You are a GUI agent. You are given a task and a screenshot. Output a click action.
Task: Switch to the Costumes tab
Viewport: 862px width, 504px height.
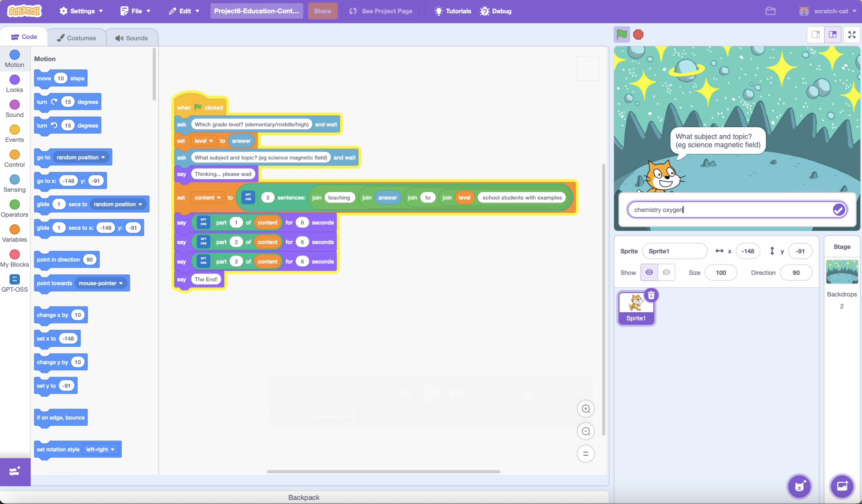(x=77, y=38)
